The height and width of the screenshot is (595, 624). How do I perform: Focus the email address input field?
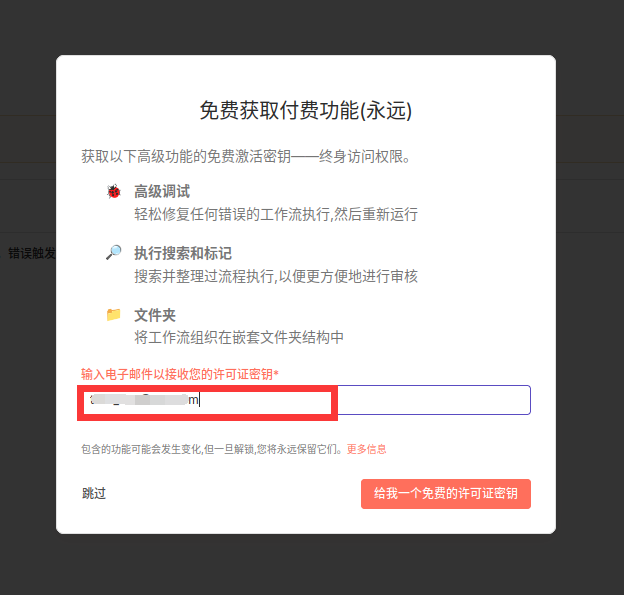pyautogui.click(x=430, y=400)
